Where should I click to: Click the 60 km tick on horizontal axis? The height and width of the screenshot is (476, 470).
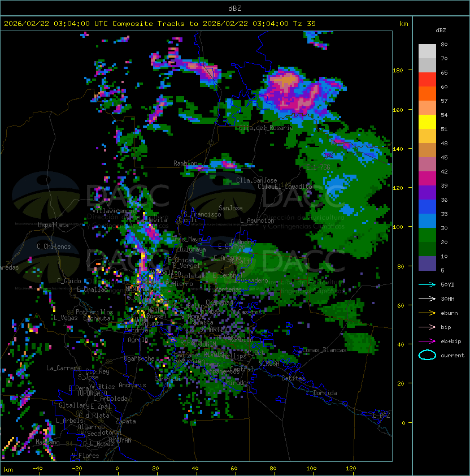pyautogui.click(x=234, y=469)
